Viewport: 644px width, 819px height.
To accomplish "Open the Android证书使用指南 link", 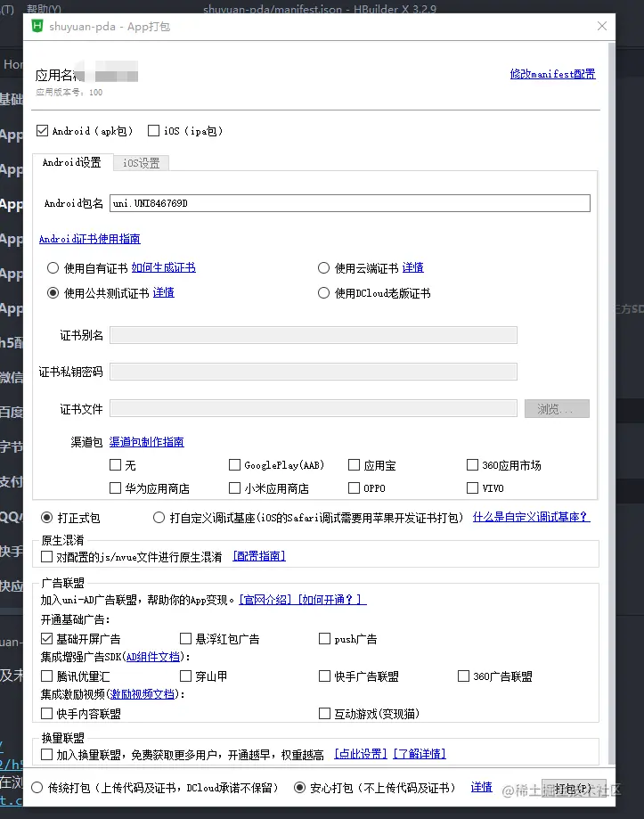I will 90,239.
